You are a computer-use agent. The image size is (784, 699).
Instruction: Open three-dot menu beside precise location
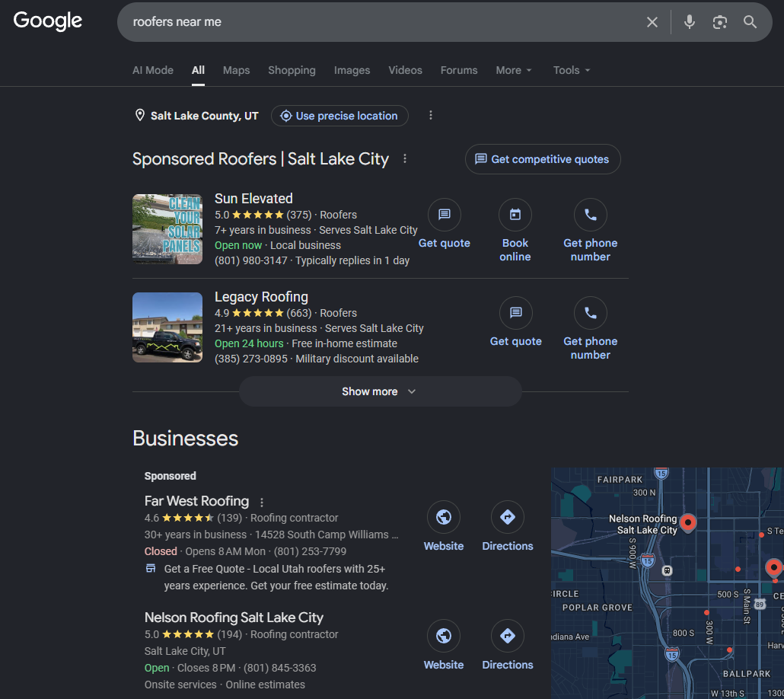pyautogui.click(x=431, y=116)
